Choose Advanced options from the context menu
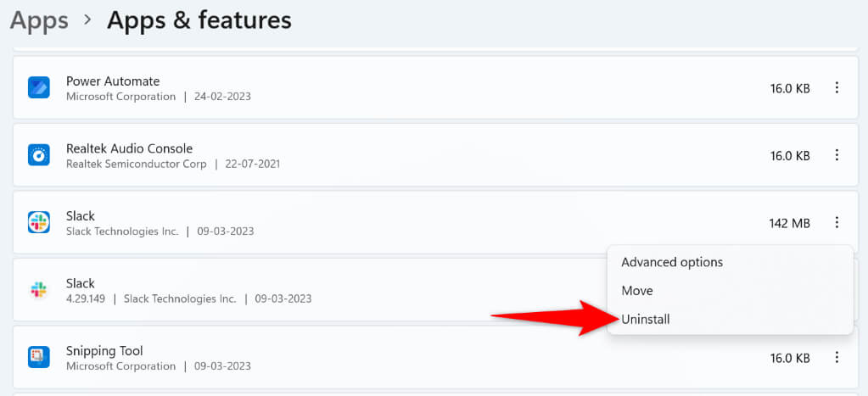The width and height of the screenshot is (868, 396). (672, 262)
